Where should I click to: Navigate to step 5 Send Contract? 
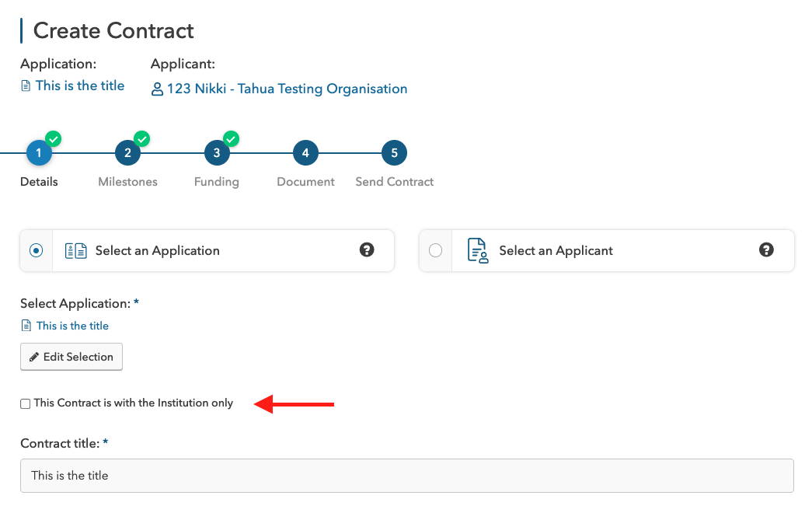pyautogui.click(x=394, y=153)
